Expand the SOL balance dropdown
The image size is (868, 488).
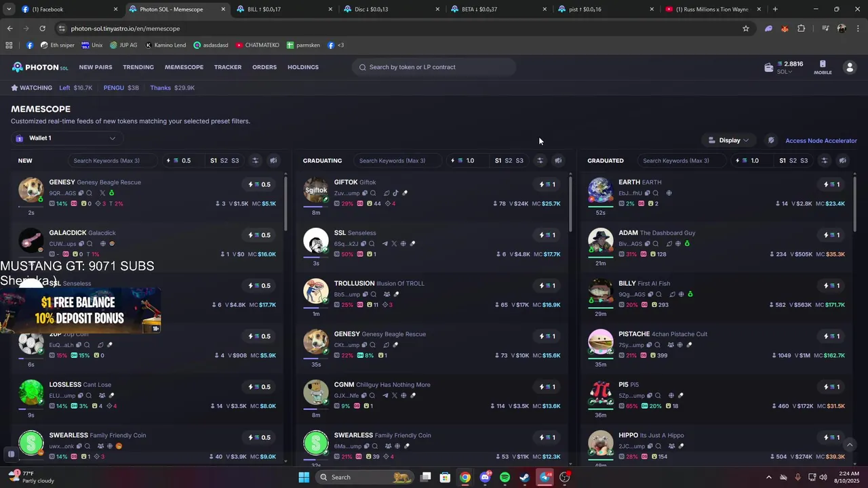click(785, 72)
